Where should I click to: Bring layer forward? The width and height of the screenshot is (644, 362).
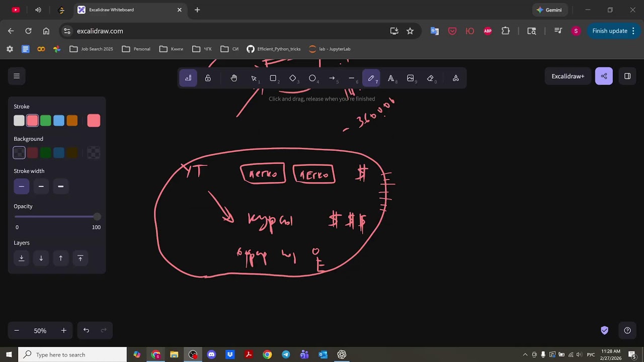[61, 258]
